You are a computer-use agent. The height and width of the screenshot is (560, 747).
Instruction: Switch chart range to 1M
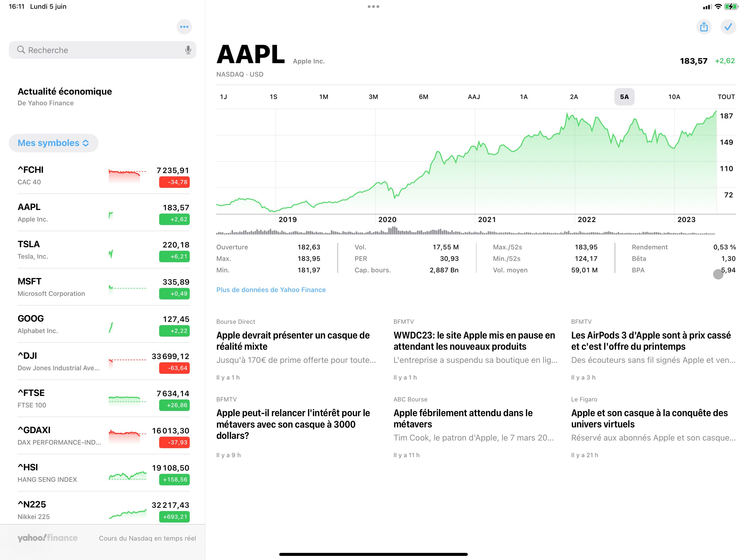[323, 97]
